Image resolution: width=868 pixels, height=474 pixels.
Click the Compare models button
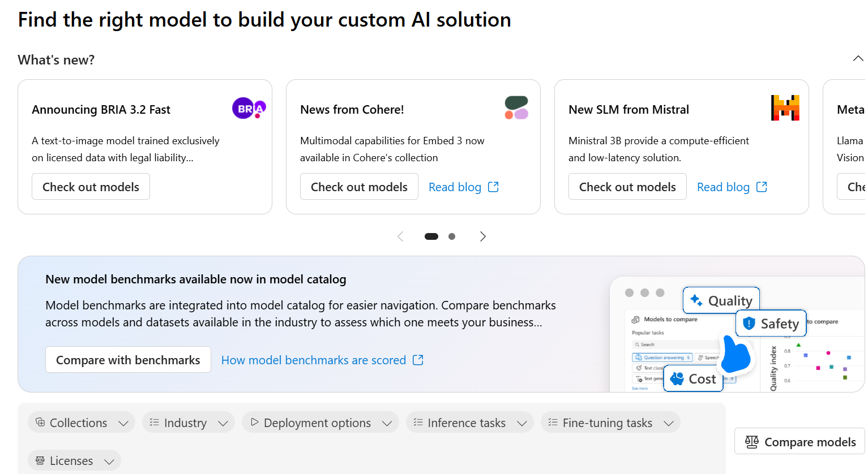pyautogui.click(x=799, y=441)
